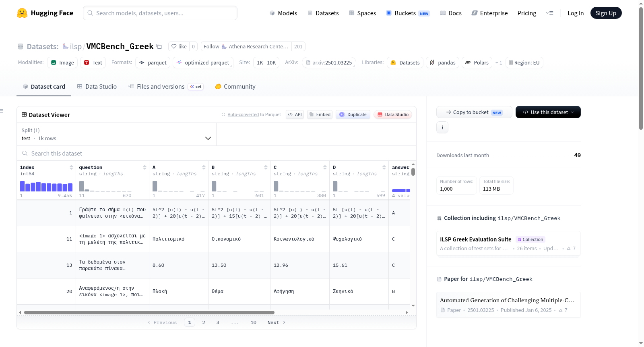Open the arxiv:2501.03225 tag

coord(329,62)
